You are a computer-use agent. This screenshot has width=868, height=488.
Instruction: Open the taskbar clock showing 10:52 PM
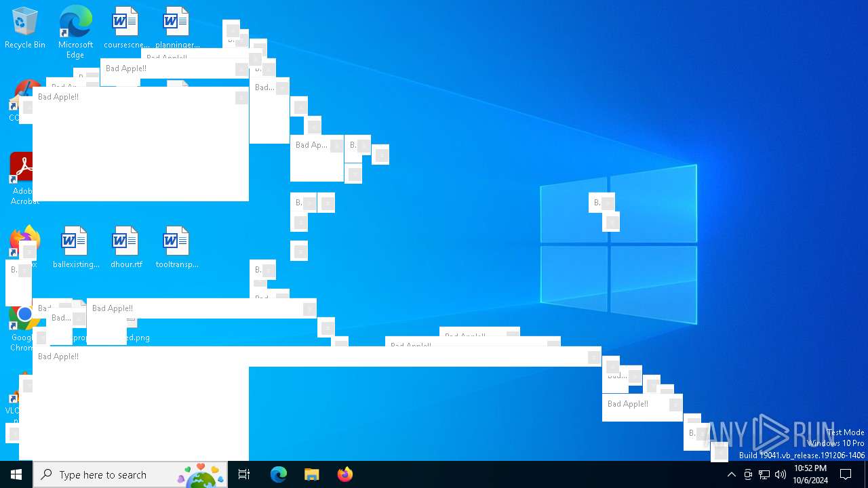pos(810,474)
